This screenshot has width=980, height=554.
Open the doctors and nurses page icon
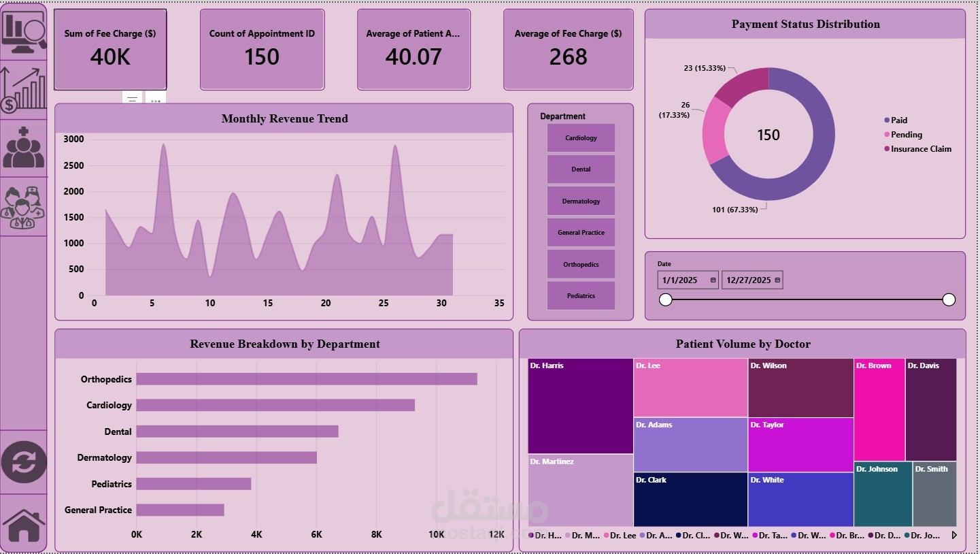[24, 208]
